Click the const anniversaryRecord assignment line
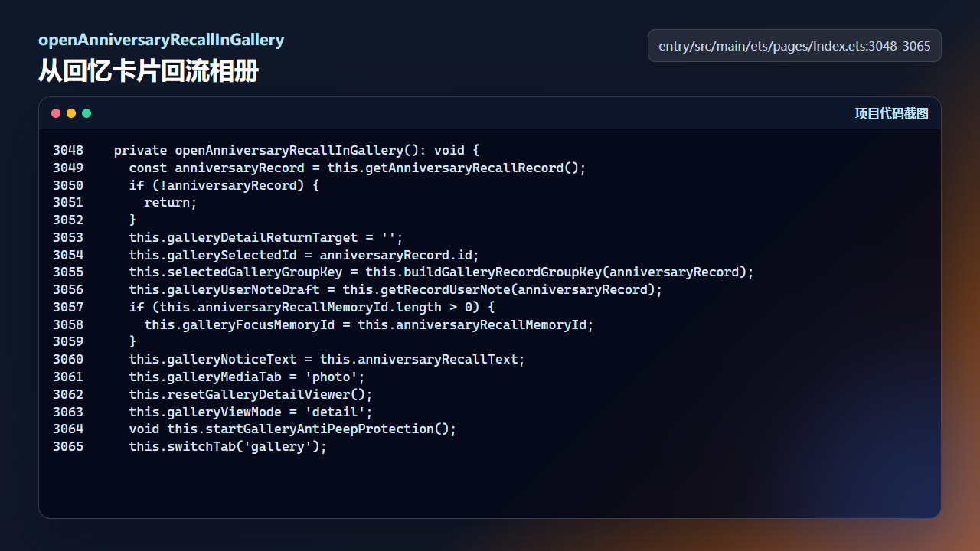The width and height of the screenshot is (980, 551). [358, 168]
